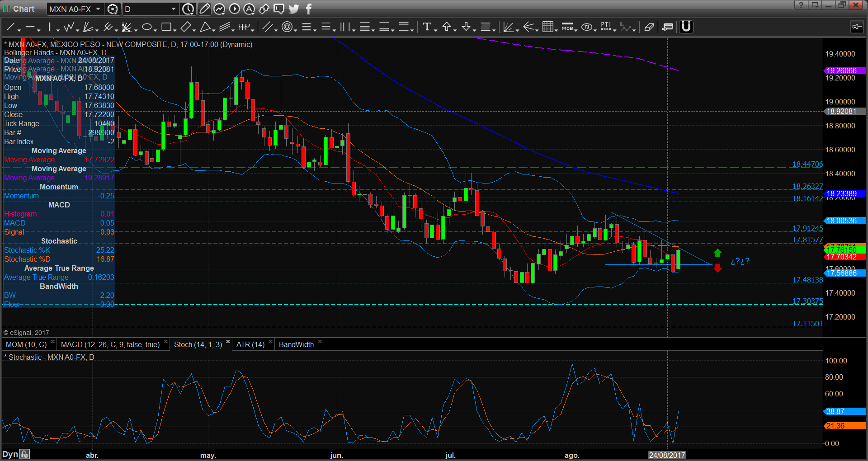The height and width of the screenshot is (461, 868).
Task: Select the rectangle drawing tool
Action: (166, 27)
